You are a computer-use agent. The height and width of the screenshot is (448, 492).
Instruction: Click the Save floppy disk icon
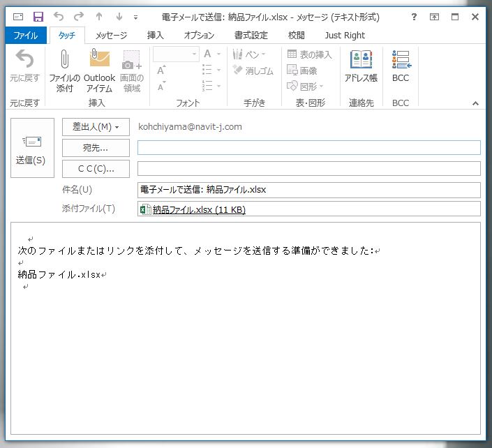(38, 17)
